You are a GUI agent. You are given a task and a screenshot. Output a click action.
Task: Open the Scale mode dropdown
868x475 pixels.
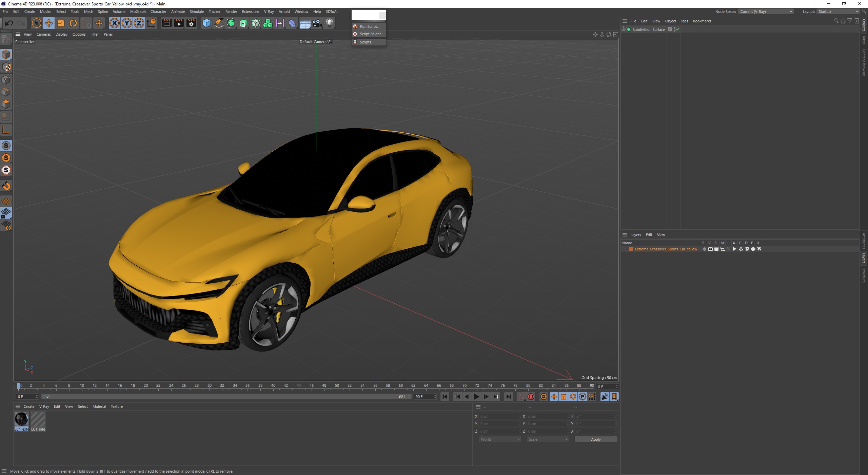548,439
